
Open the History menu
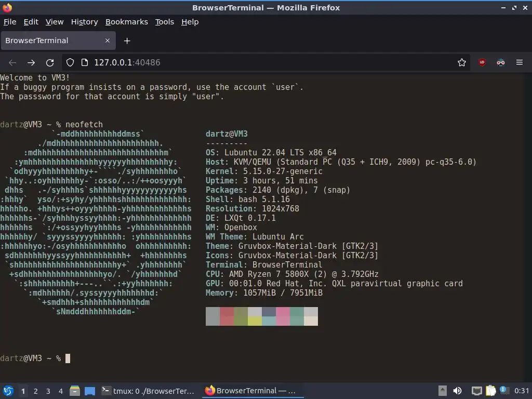(85, 22)
